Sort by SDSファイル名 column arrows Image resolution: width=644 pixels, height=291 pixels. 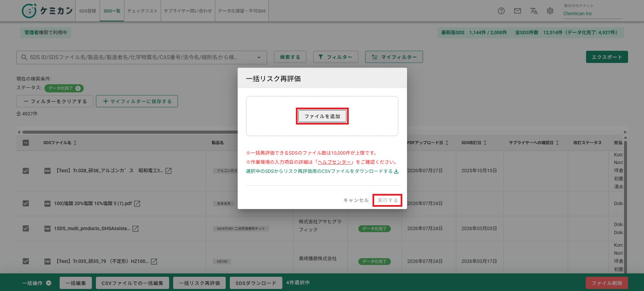tap(75, 143)
